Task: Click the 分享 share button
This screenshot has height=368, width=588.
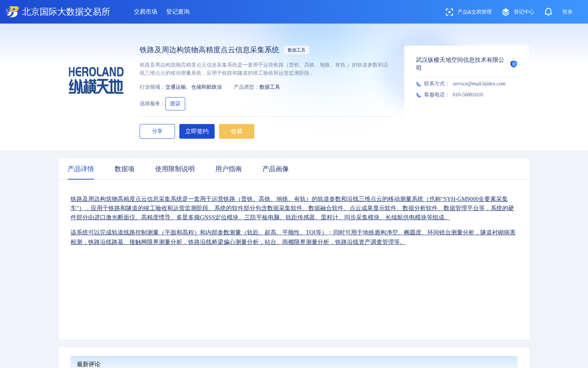Action: [x=157, y=131]
